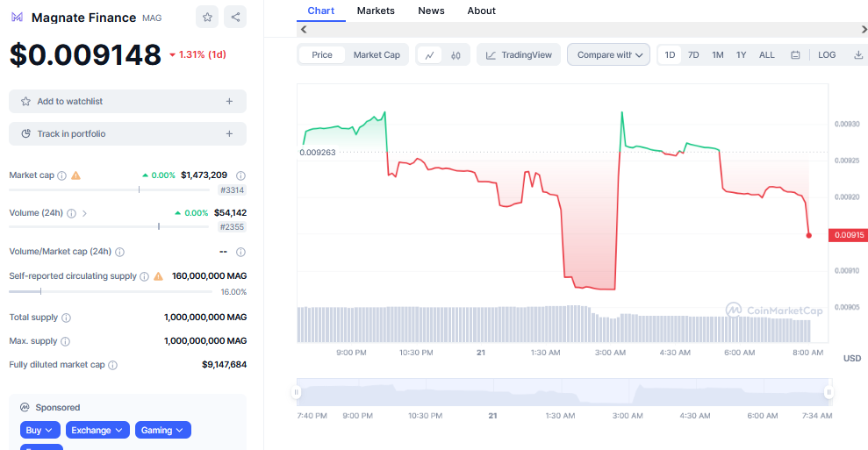
Task: Open calendar date range picker icon
Action: coord(795,54)
